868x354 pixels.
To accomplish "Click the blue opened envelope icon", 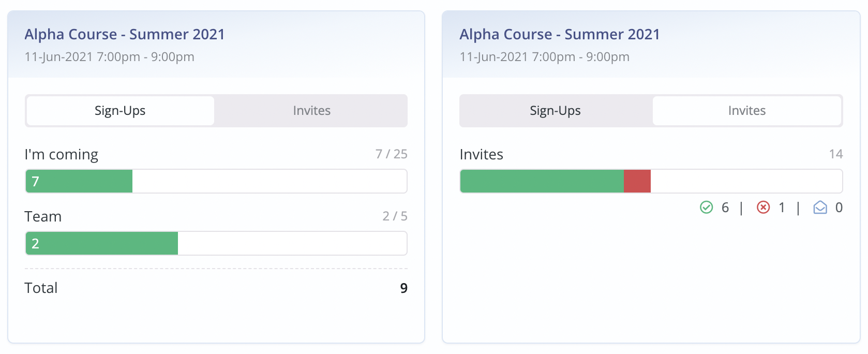I will (x=820, y=208).
